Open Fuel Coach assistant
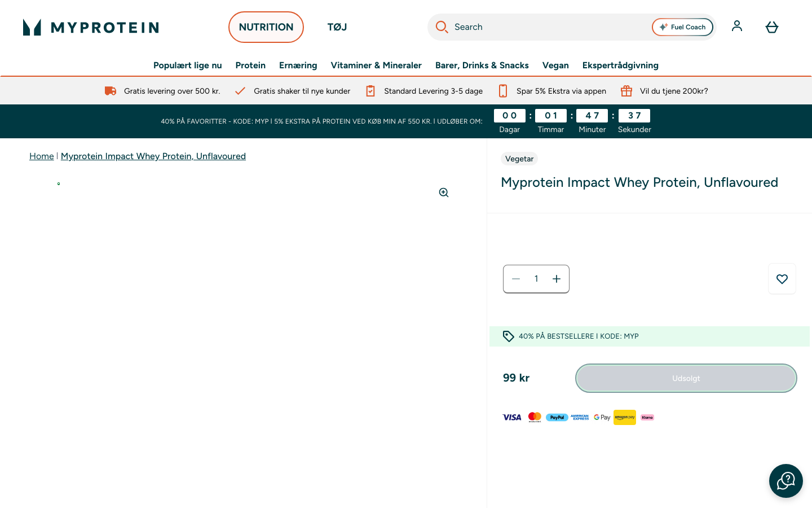The height and width of the screenshot is (508, 812). (682, 27)
